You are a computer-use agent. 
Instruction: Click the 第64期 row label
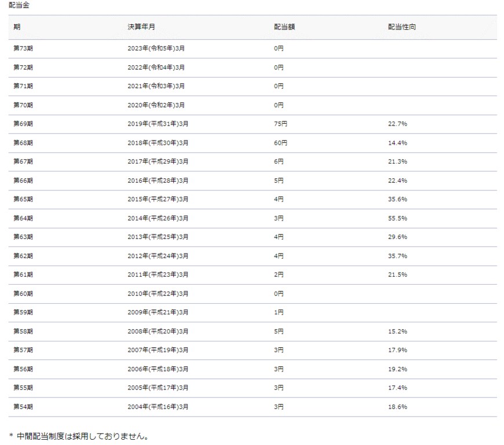tap(23, 218)
